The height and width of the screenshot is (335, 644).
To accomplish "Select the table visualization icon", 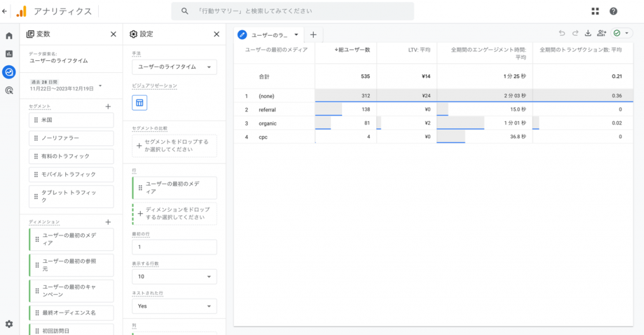I will point(140,102).
